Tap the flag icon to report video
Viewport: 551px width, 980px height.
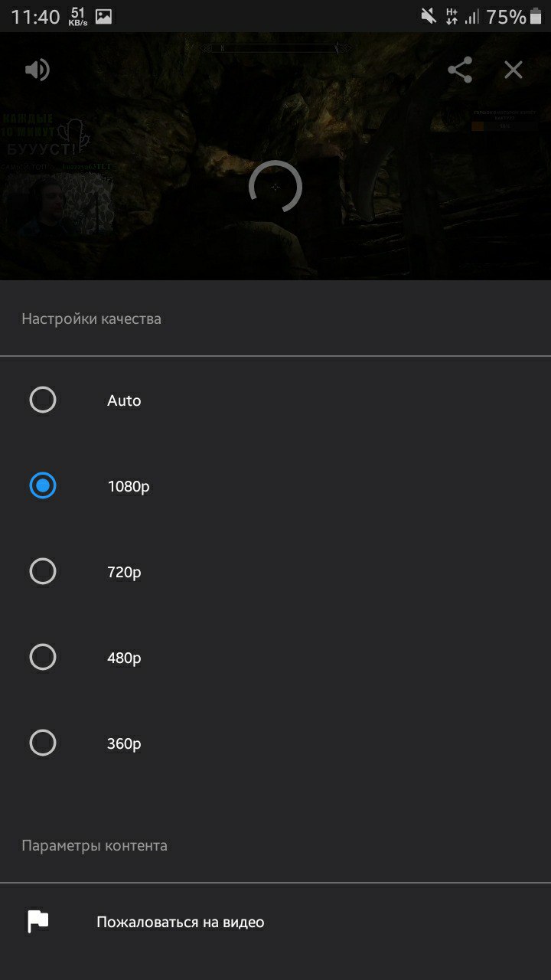point(37,922)
